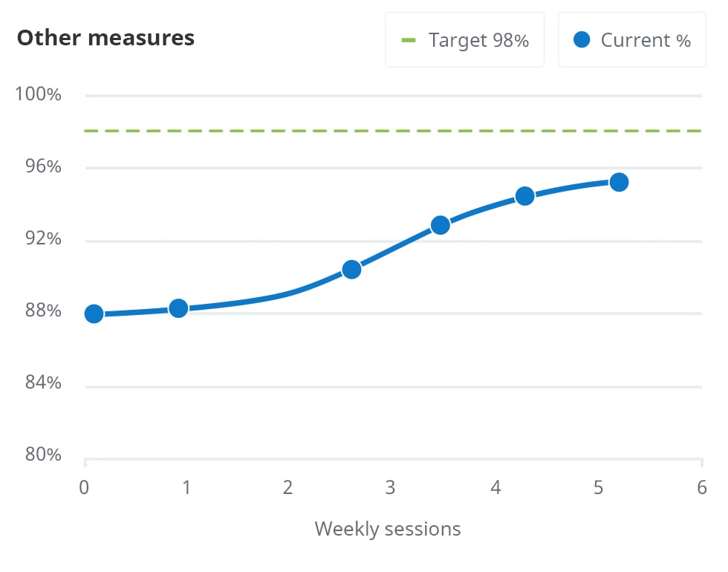Click the x-axis label 6
The width and height of the screenshot is (728, 572).
pos(702,488)
